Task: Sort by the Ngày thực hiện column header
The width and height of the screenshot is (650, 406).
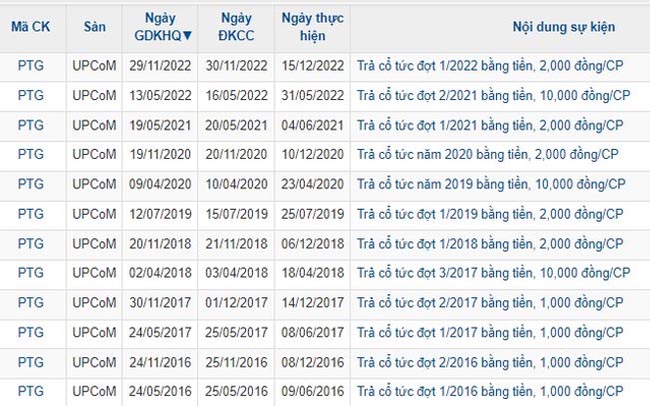Action: click(x=312, y=28)
